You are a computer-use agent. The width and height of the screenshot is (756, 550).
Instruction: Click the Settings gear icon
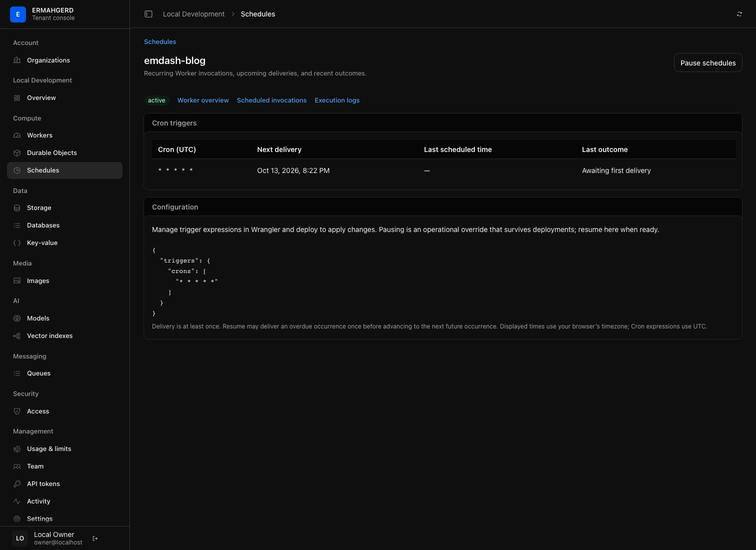coord(17,519)
